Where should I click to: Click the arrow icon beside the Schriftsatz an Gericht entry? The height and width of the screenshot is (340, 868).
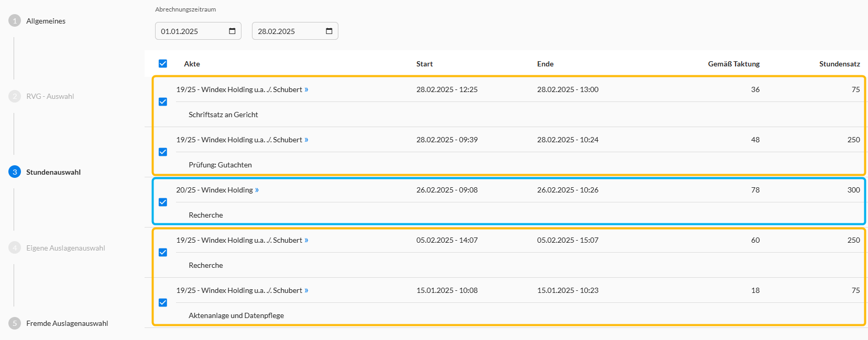coord(306,90)
